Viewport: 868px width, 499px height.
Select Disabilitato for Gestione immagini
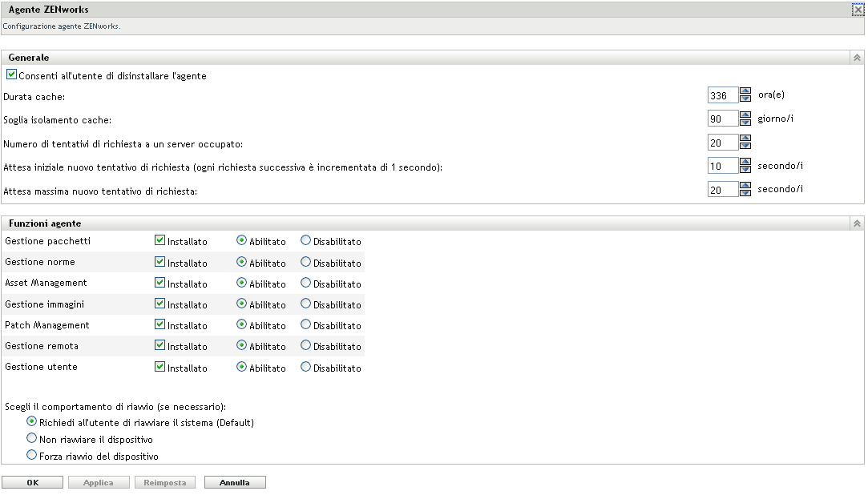[305, 303]
